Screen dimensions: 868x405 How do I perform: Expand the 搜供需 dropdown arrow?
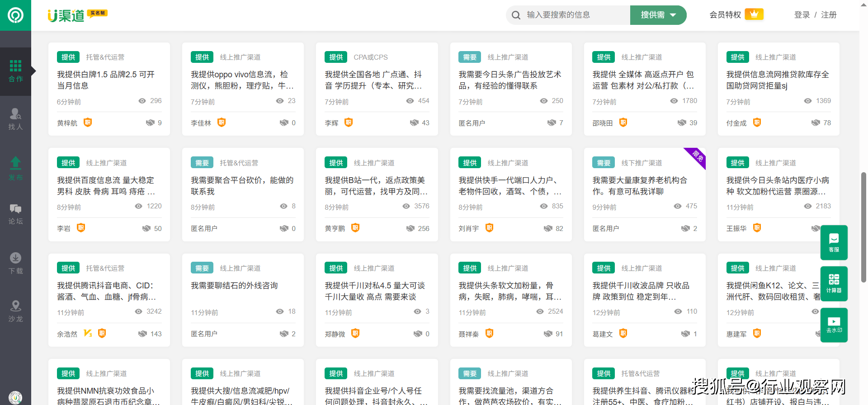tap(673, 15)
